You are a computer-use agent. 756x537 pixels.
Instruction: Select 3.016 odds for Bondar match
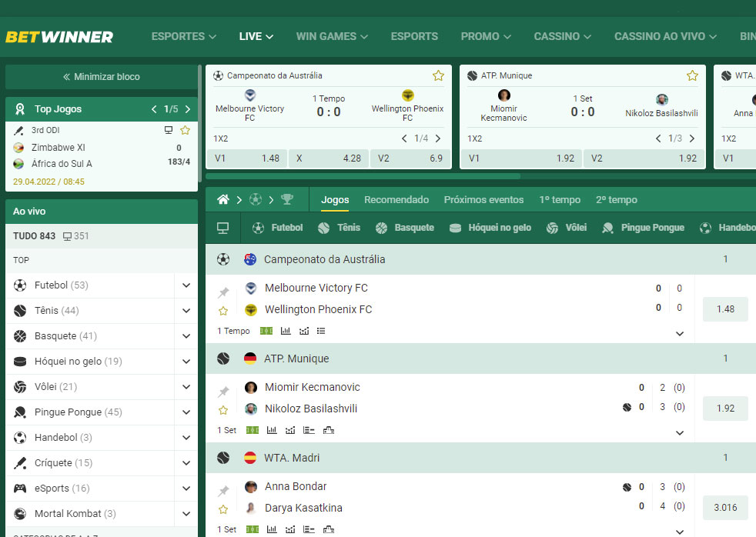pyautogui.click(x=725, y=508)
